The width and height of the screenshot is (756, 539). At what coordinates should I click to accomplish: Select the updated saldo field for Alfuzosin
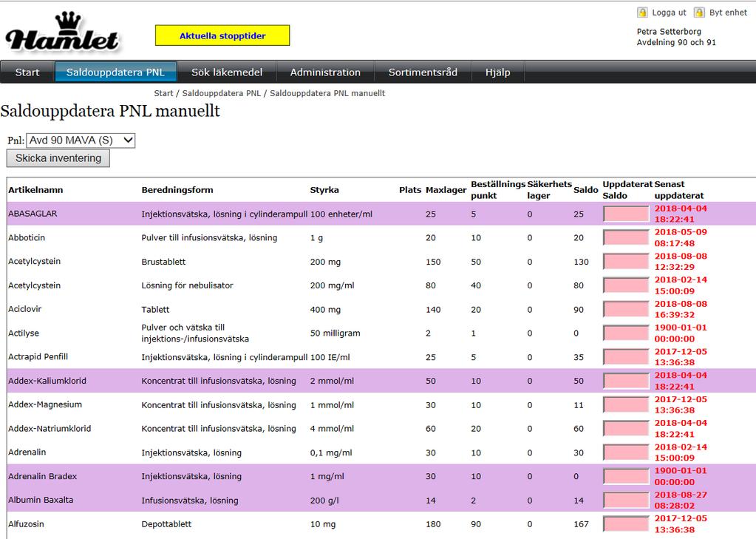point(626,524)
